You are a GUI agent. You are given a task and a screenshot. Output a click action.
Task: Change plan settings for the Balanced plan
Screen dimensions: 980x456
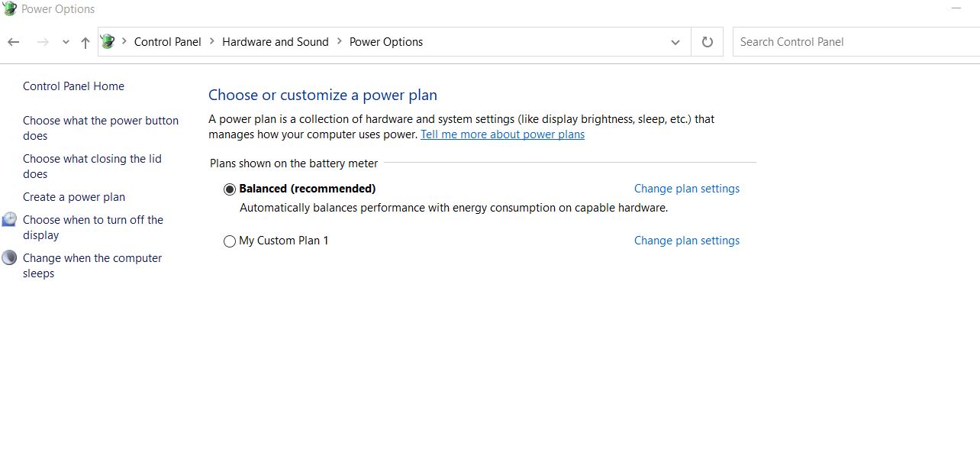pos(687,189)
